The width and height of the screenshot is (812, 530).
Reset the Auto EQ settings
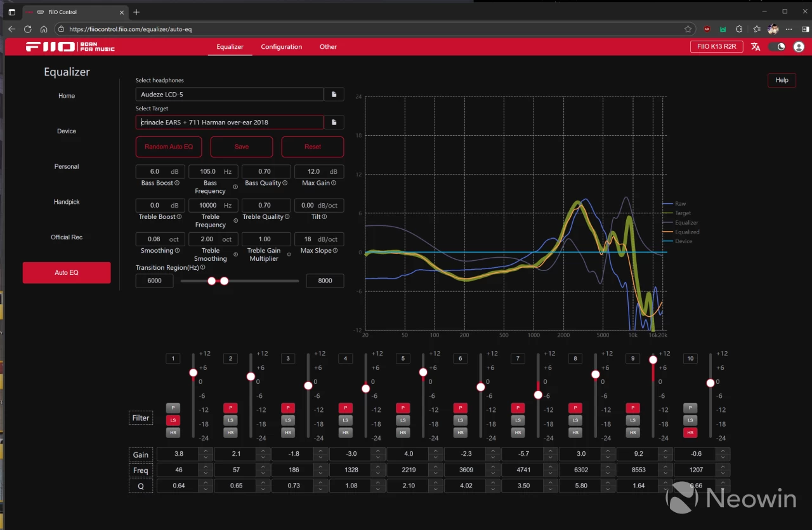click(x=313, y=147)
